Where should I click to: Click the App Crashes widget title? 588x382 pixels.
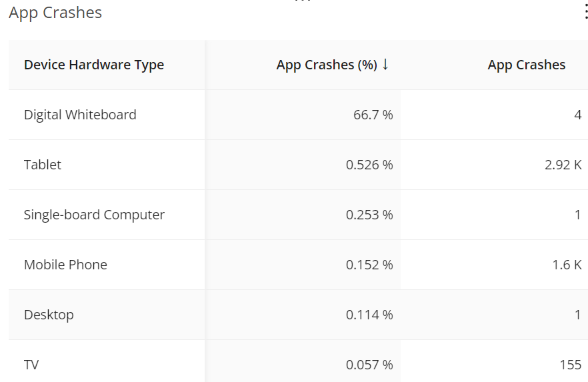(55, 13)
